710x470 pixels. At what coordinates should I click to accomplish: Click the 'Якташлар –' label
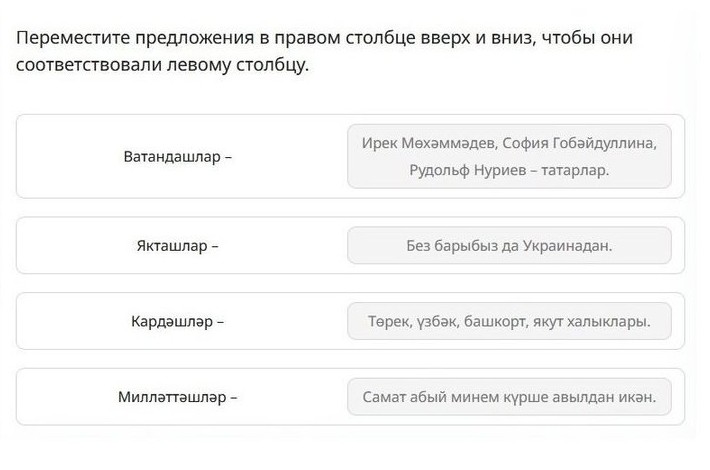tap(178, 246)
